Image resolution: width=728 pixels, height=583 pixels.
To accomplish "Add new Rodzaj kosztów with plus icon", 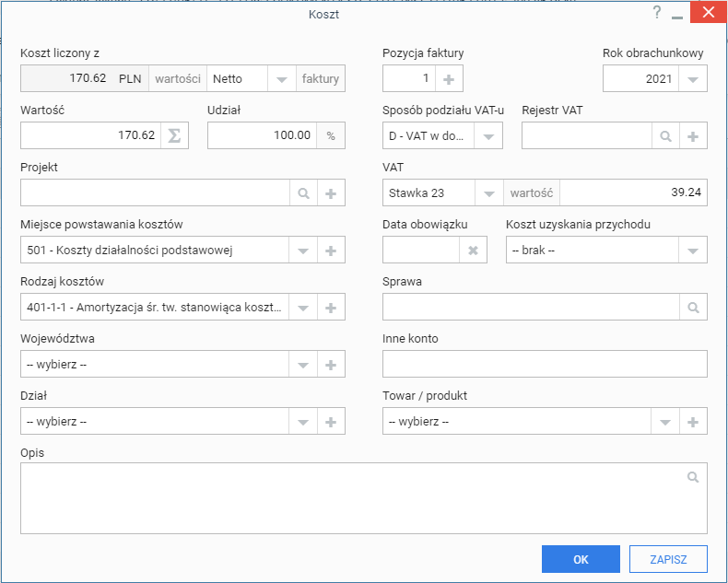I will pyautogui.click(x=331, y=307).
